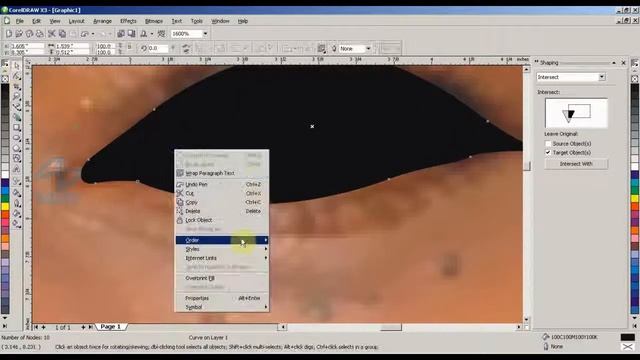This screenshot has width=640, height=360.
Task: Select the Rectangle tool
Action: point(17,127)
